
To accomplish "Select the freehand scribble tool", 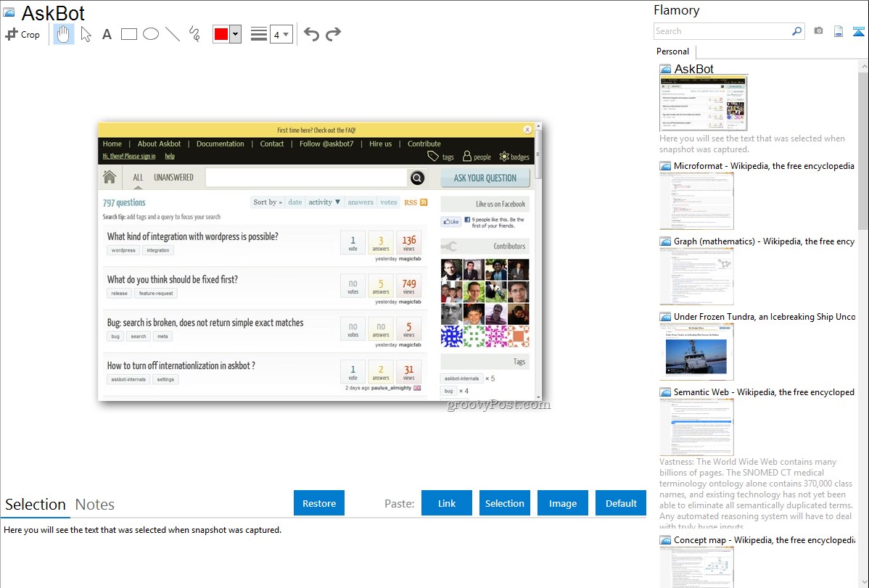I will [x=194, y=34].
